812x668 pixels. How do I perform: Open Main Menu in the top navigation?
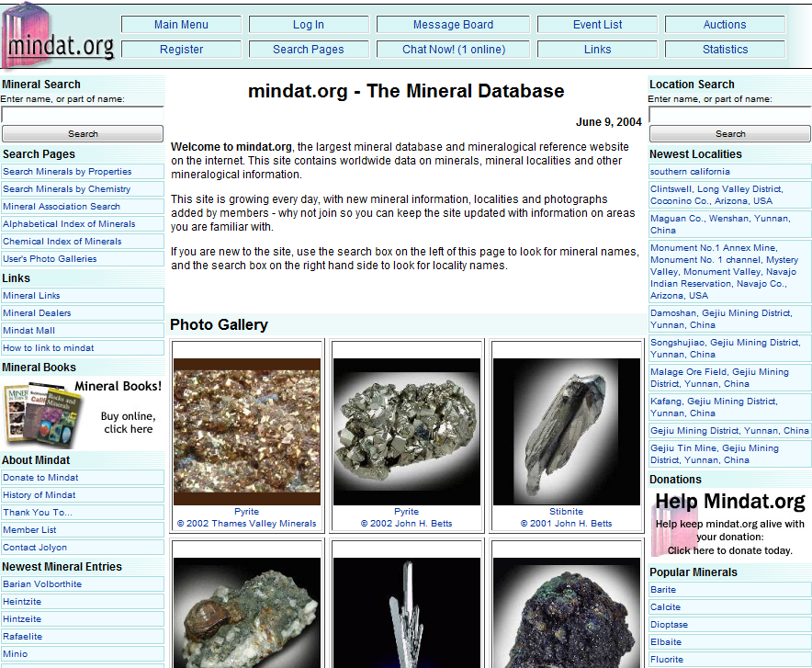pos(181,25)
